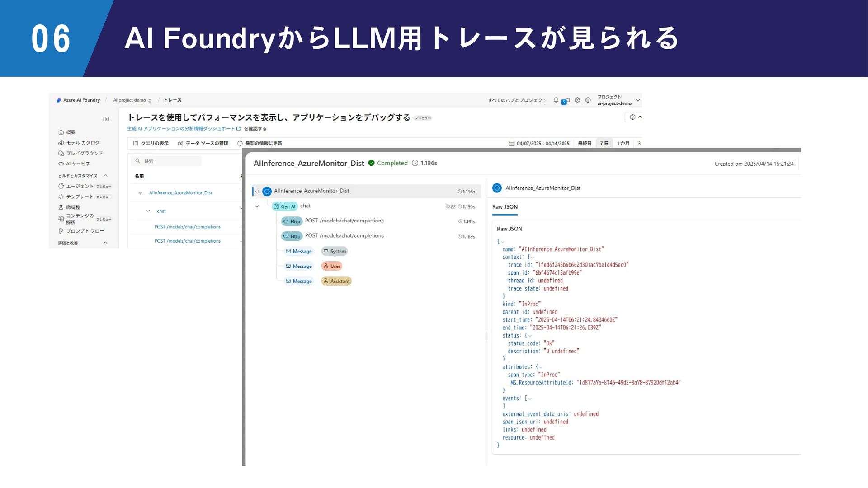868x488 pixels.
Task: Collapse AIInference_AzureMonitor_Dist row in trace list
Action: [140, 193]
